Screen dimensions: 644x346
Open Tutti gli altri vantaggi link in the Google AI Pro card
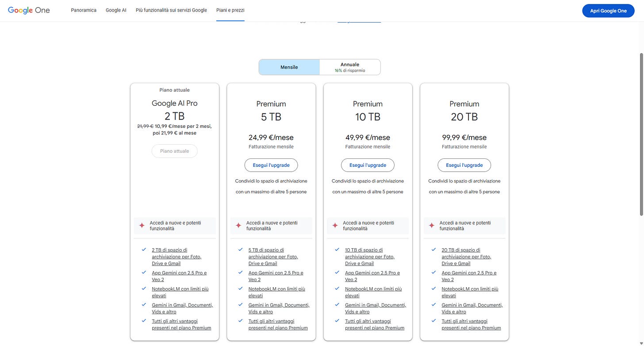181,324
